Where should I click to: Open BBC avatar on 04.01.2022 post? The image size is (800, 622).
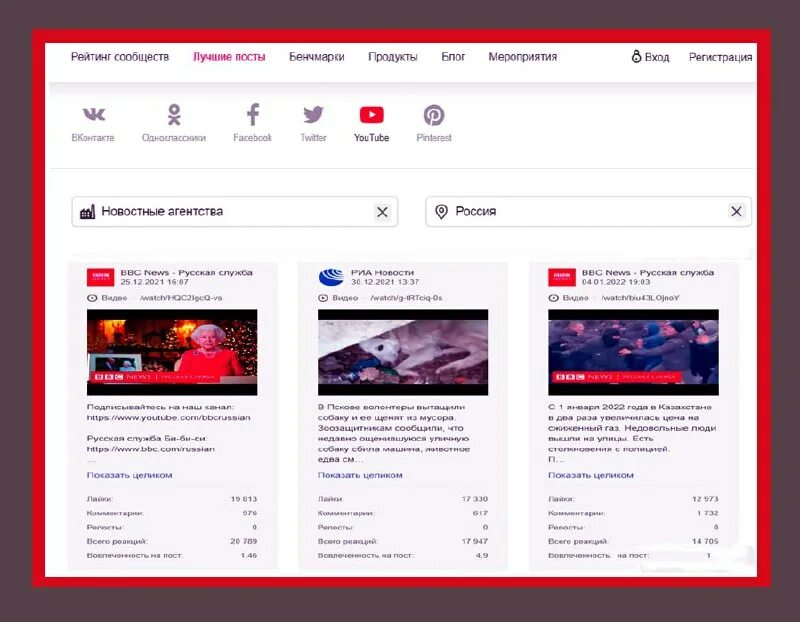point(562,277)
